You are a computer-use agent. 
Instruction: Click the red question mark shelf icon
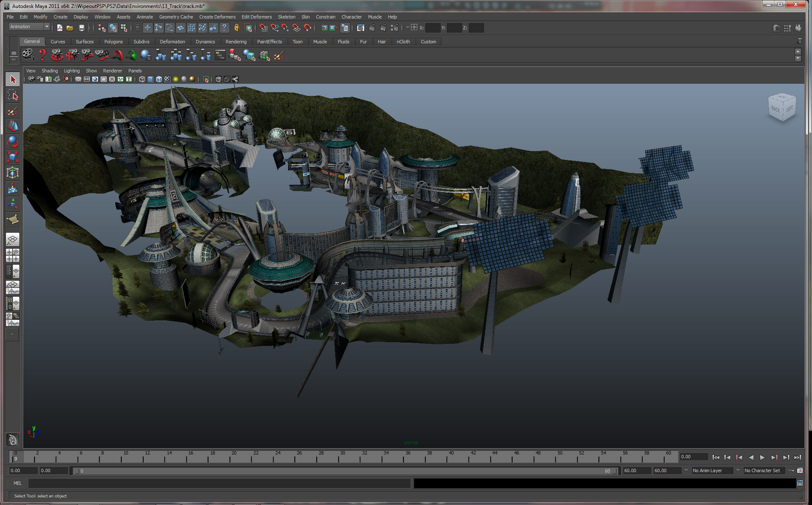[43, 55]
